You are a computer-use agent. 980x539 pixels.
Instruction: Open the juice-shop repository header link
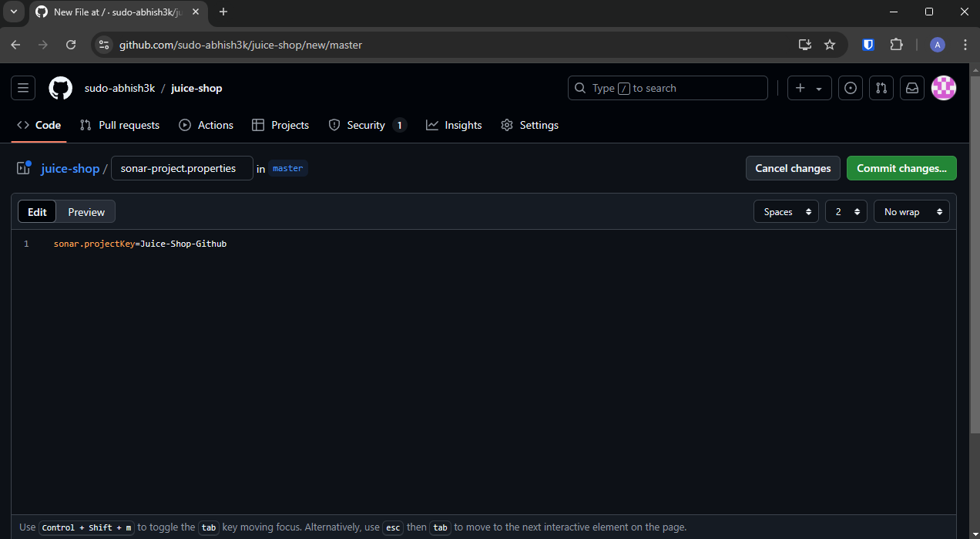[x=196, y=88]
